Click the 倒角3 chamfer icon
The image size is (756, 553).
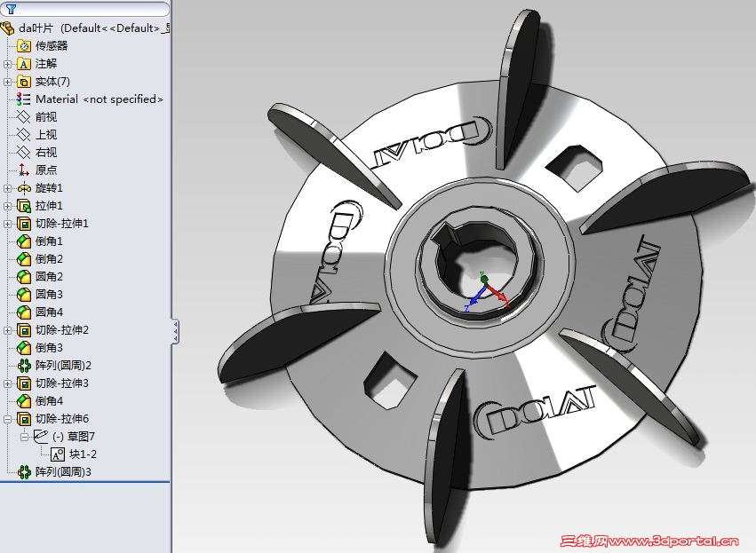24,348
